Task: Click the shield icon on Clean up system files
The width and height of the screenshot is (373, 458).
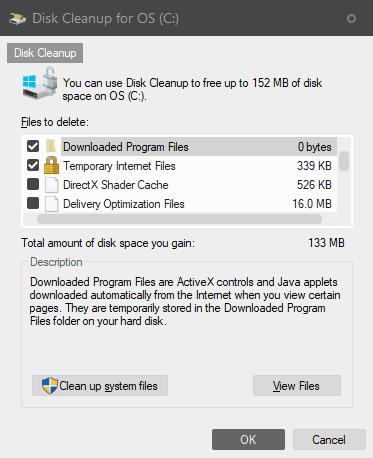Action: (x=50, y=386)
